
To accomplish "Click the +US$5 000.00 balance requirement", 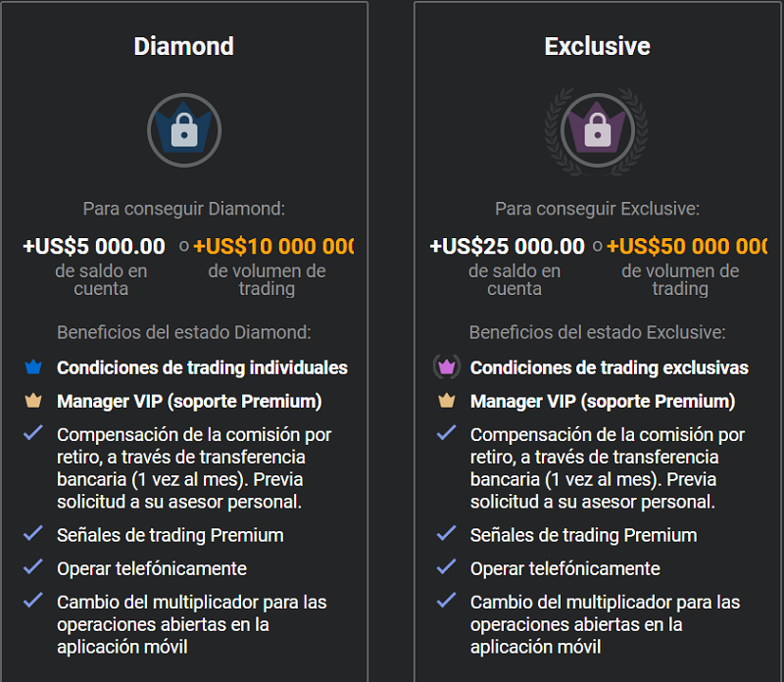I will point(94,246).
